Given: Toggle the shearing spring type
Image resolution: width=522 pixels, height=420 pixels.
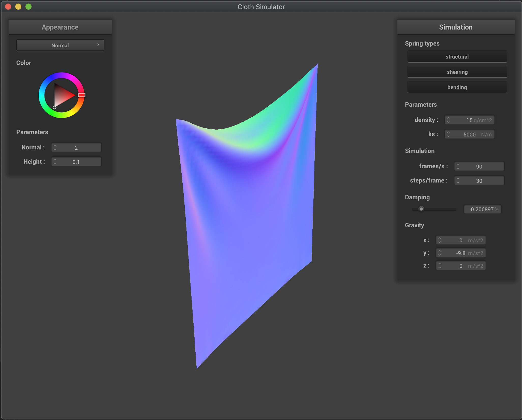Looking at the screenshot, I should click(457, 72).
